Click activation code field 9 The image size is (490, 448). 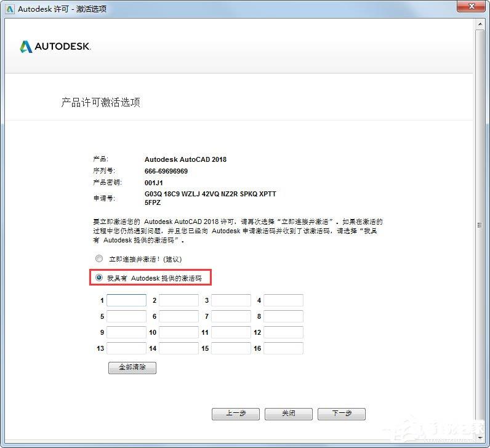coord(127,332)
